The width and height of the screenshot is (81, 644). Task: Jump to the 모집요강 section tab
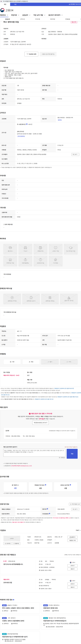8,19
